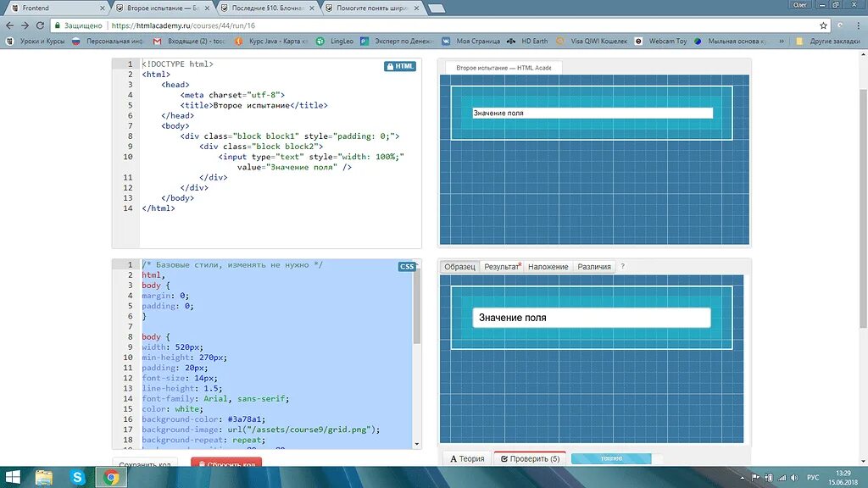Viewport: 868px width, 488px height.
Task: Click the Олег profile button
Action: pyautogui.click(x=800, y=4)
